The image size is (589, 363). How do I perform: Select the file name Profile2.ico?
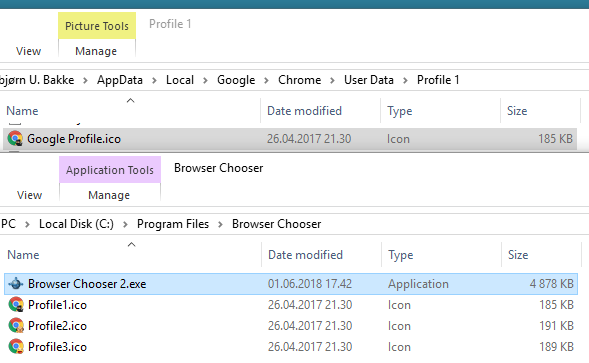pyautogui.click(x=57, y=326)
